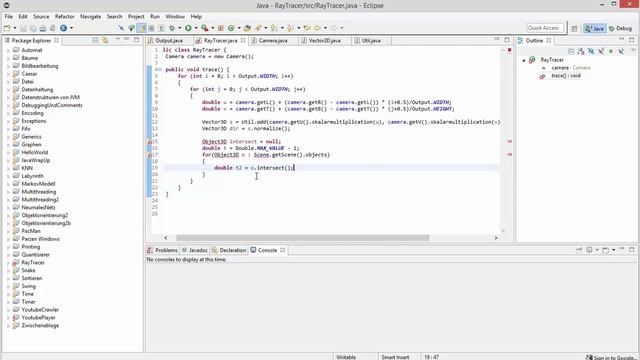640x360 pixels.
Task: Click the Console Pin icon
Action: click(x=579, y=250)
